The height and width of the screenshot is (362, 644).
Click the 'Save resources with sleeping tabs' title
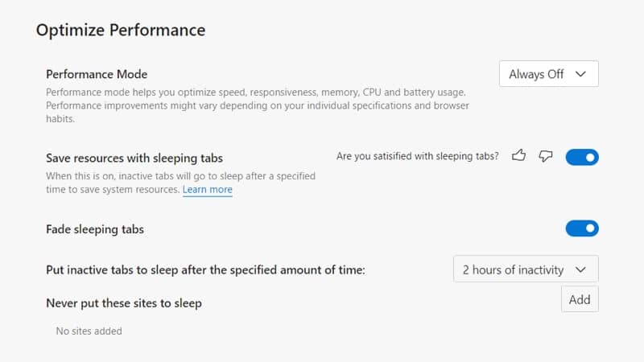point(134,158)
